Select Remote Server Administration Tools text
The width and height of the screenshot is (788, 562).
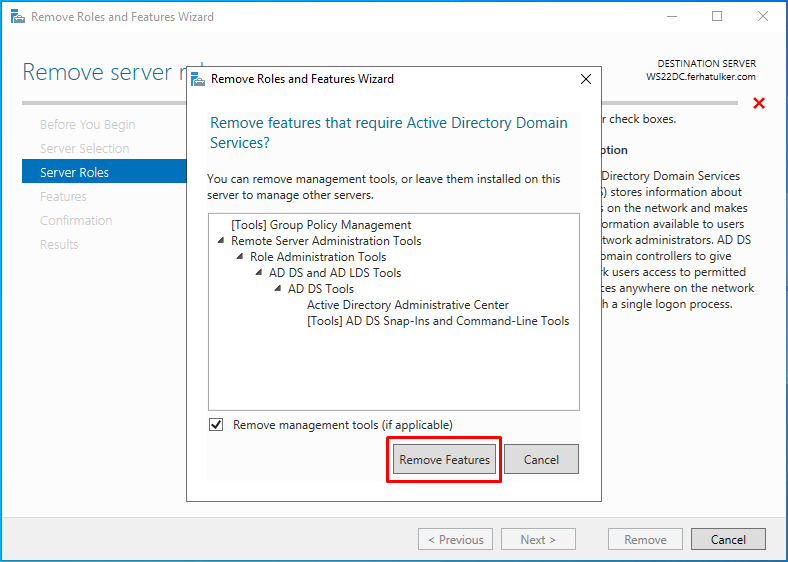326,241
